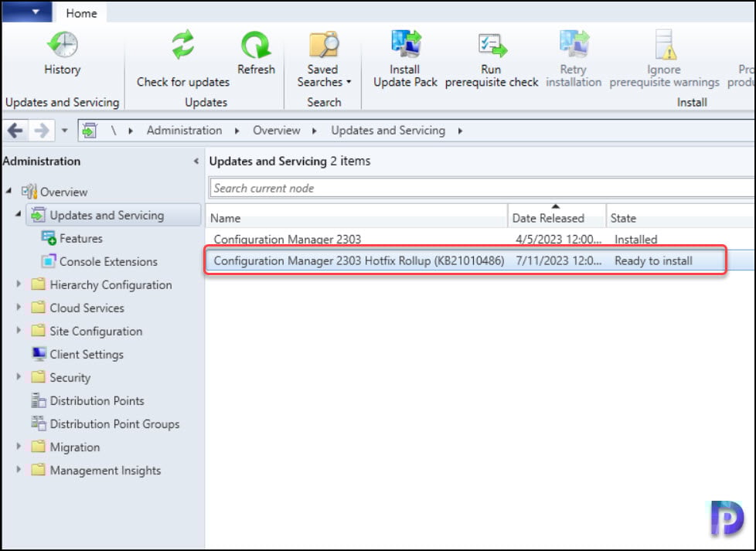Switch to the Home ribbon tab

pos(81,13)
